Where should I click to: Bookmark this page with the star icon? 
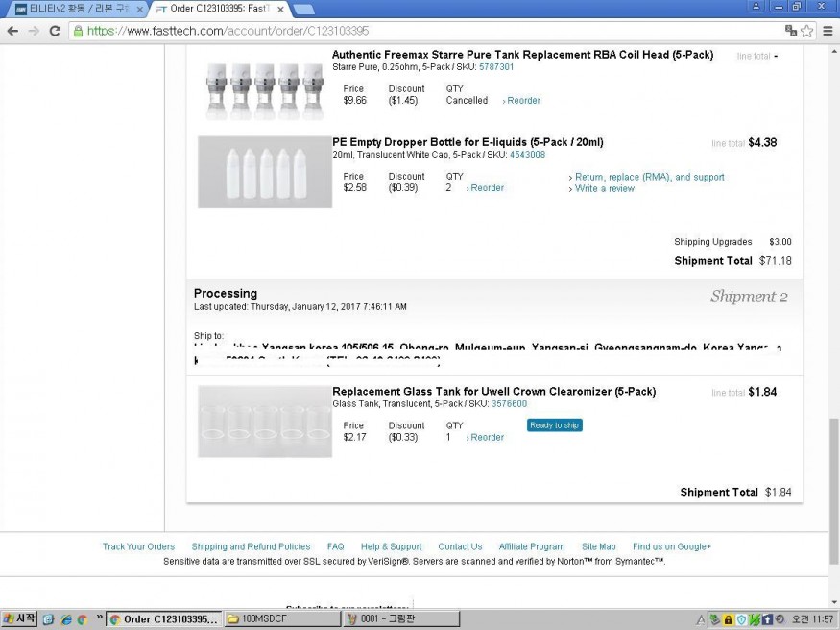coord(806,31)
